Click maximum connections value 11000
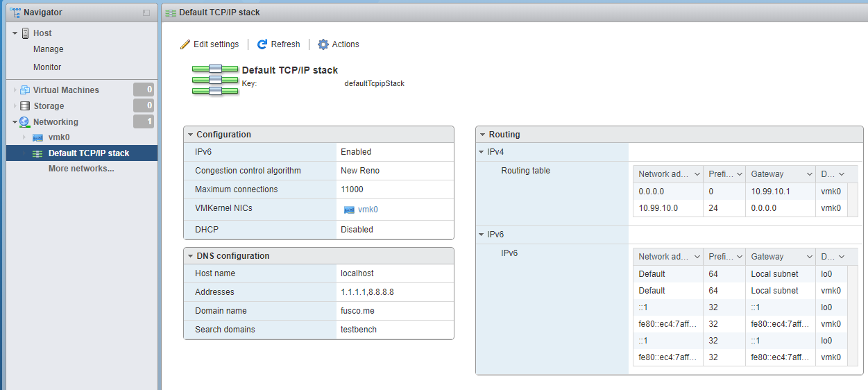 [x=352, y=189]
